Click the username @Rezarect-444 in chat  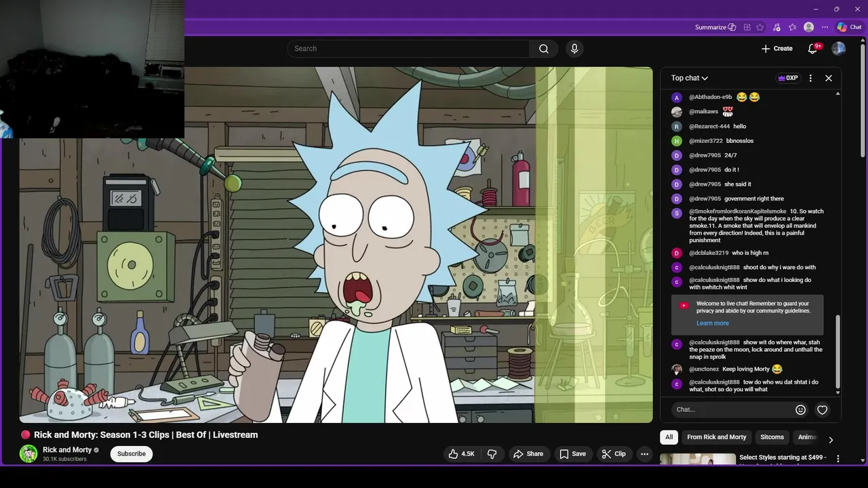(x=709, y=127)
